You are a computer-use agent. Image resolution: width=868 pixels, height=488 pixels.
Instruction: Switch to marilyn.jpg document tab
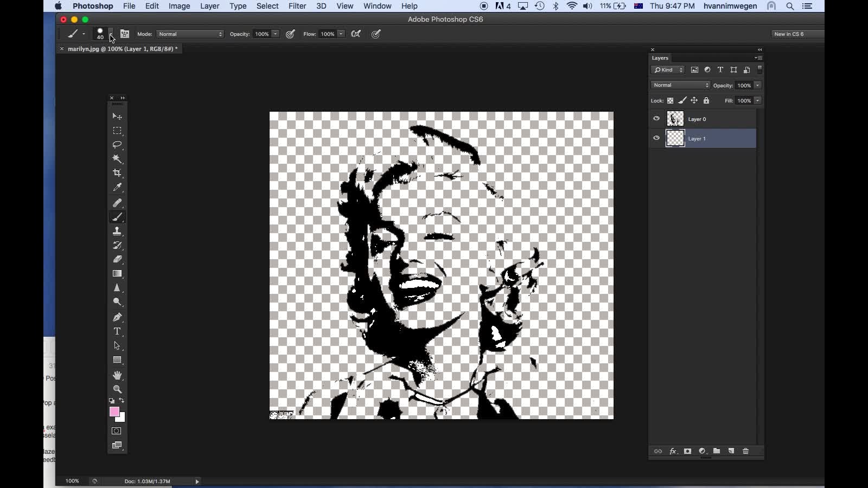pos(122,49)
